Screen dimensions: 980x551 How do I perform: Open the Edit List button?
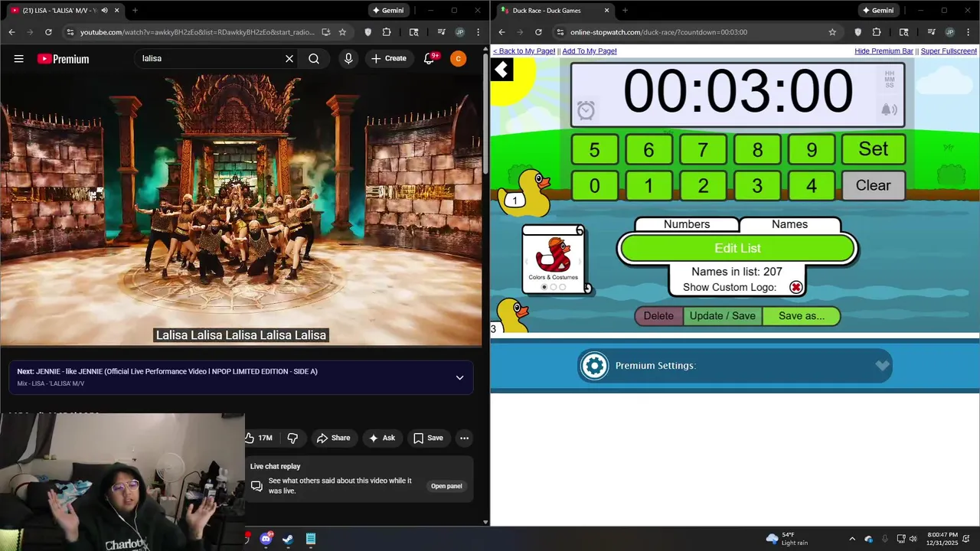point(737,248)
